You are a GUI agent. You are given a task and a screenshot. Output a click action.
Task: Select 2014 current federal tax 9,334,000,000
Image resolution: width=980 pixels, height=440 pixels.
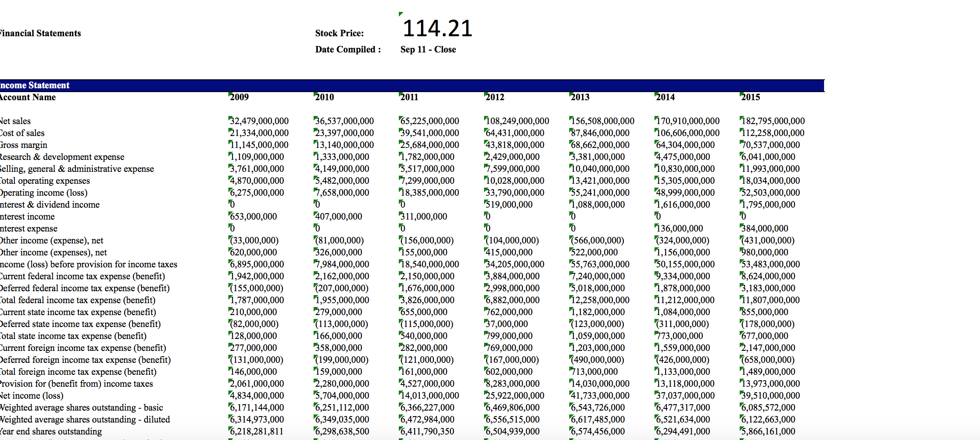(683, 276)
